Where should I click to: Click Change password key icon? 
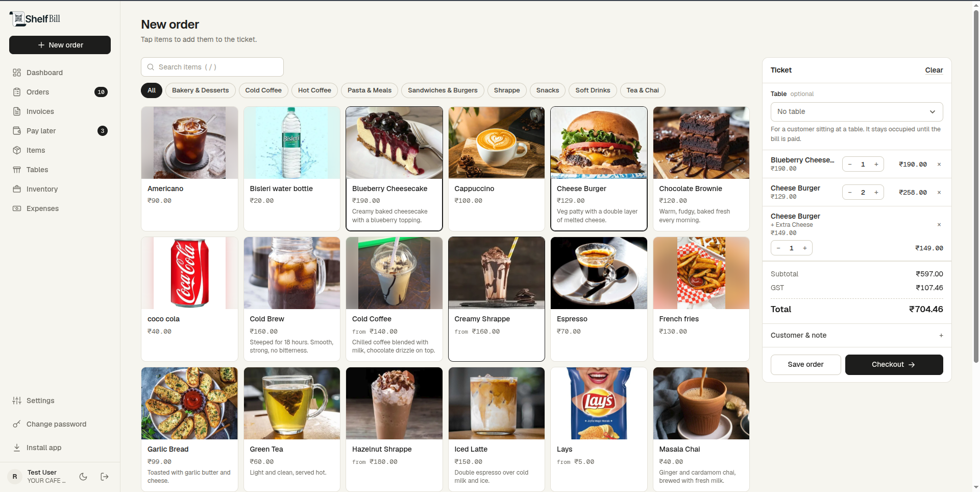click(x=17, y=424)
